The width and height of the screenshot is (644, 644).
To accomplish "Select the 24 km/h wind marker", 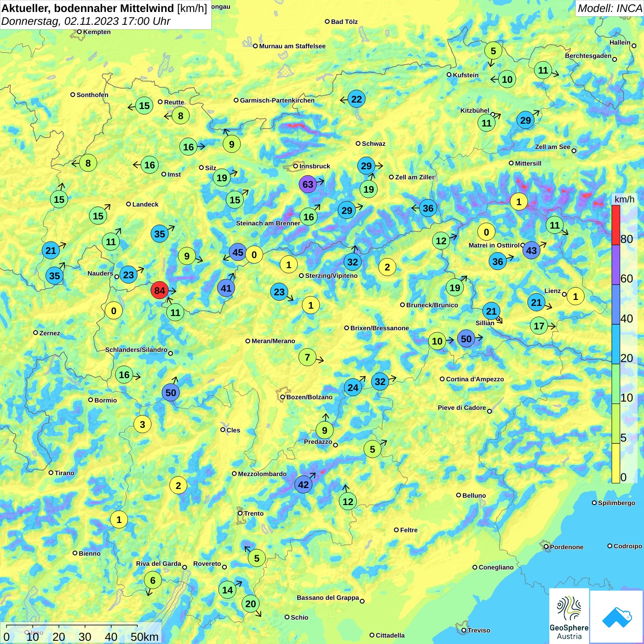I will [353, 387].
